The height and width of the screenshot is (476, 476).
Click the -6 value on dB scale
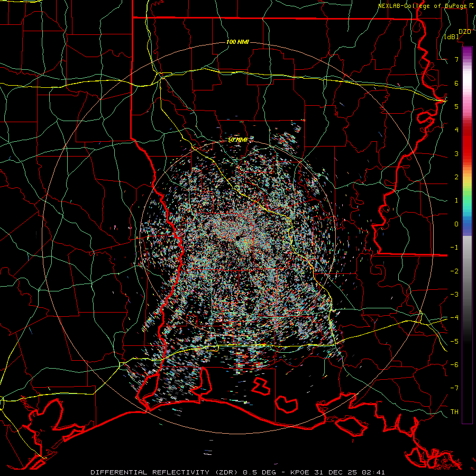(x=454, y=364)
